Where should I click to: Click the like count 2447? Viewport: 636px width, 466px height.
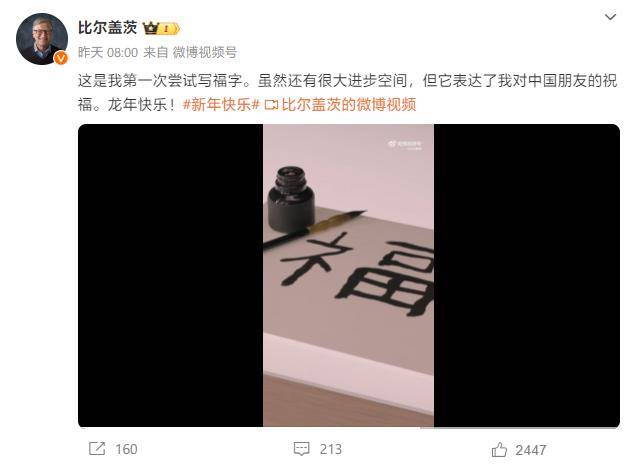coord(531,450)
